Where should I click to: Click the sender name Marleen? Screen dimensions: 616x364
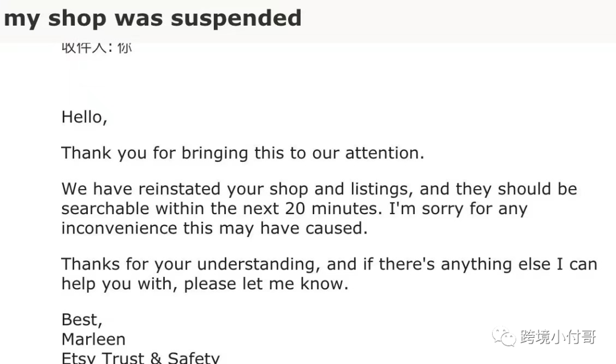tap(94, 340)
